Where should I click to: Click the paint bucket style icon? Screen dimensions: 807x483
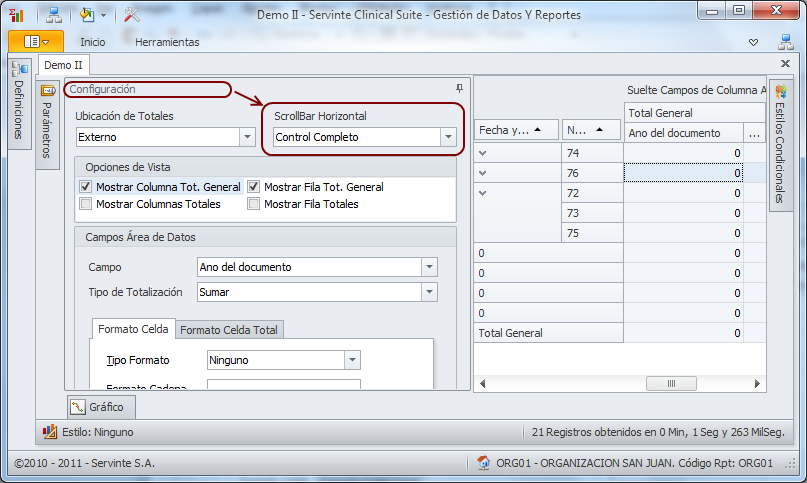(87, 15)
